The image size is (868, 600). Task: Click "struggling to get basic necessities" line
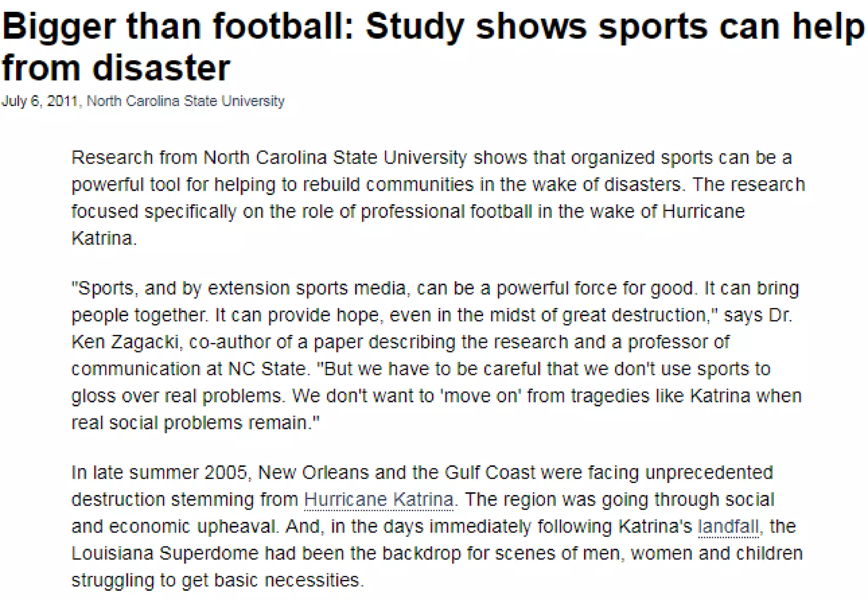click(x=217, y=581)
